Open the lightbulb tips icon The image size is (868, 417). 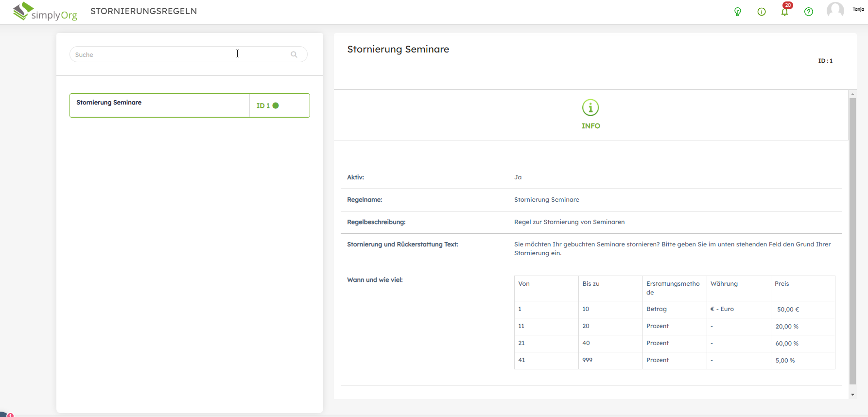point(738,12)
